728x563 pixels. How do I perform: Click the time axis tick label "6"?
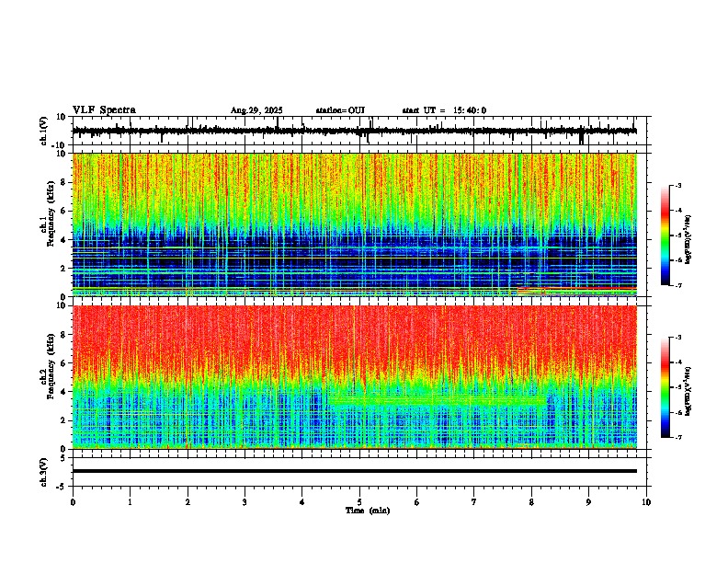(x=417, y=502)
